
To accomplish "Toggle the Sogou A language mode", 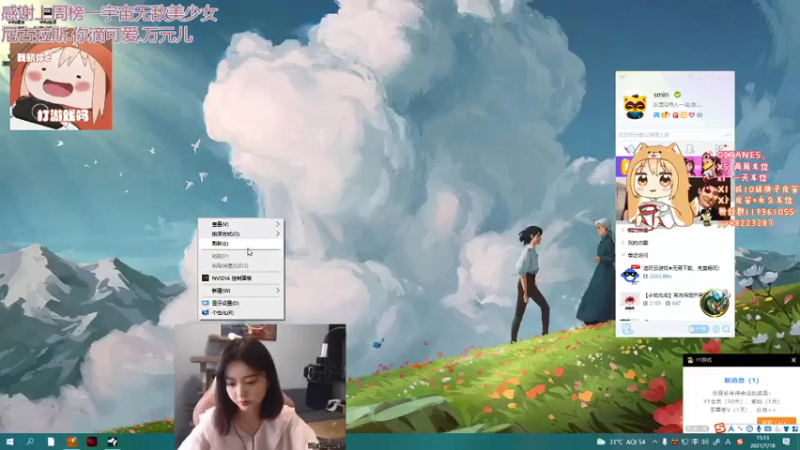I will pyautogui.click(x=731, y=429).
